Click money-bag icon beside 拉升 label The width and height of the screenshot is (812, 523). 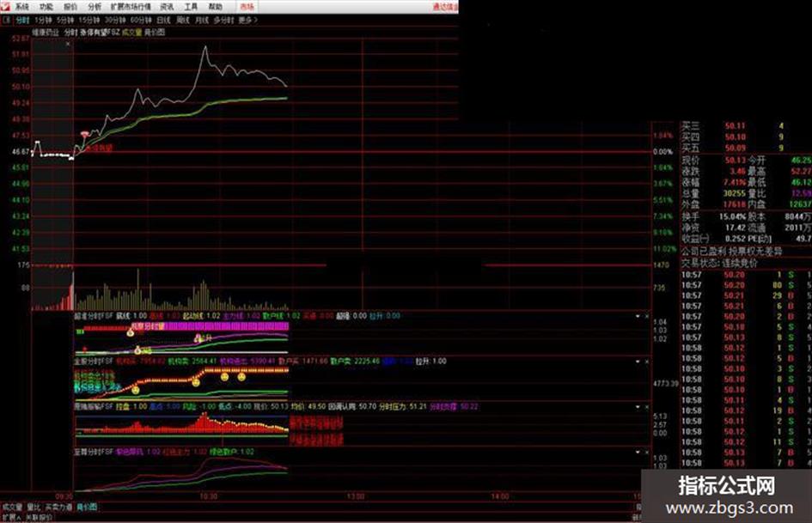pos(198,338)
